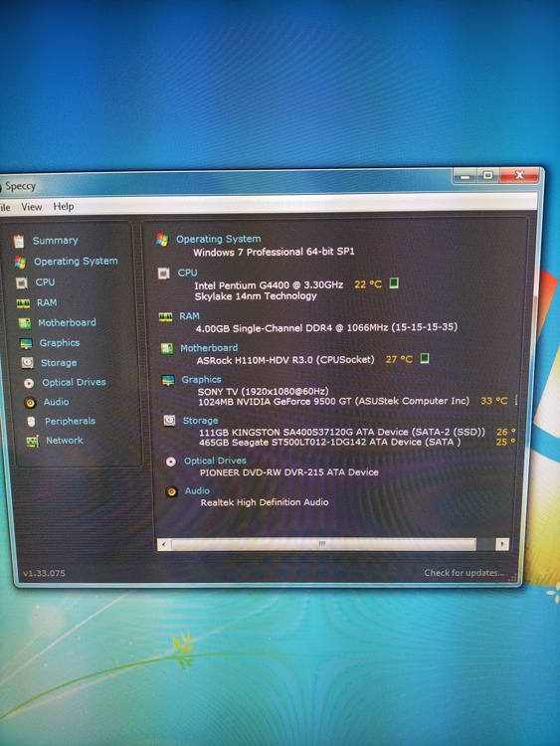
Task: Click the CPU temperature '22 °C' value
Action: click(x=368, y=284)
